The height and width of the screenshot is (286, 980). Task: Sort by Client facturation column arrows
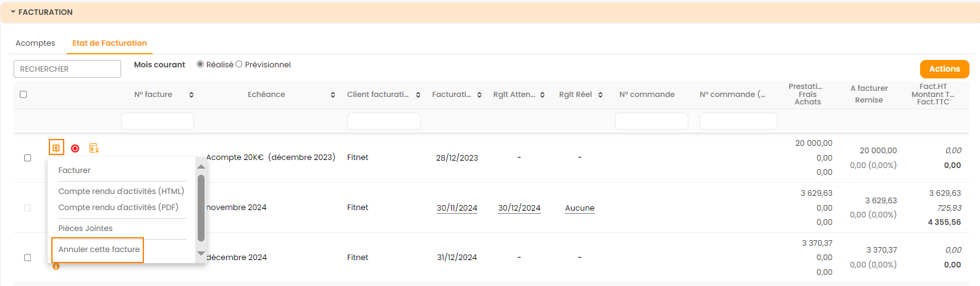click(418, 95)
